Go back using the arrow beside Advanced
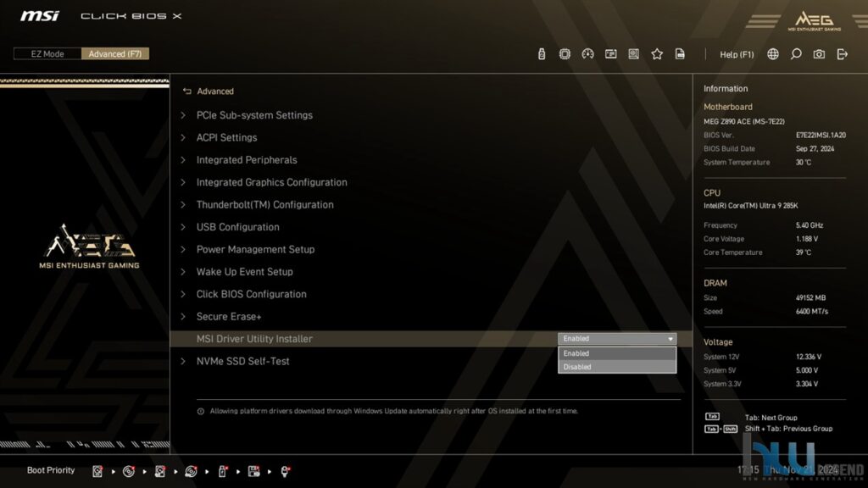The height and width of the screenshot is (488, 868). point(187,91)
